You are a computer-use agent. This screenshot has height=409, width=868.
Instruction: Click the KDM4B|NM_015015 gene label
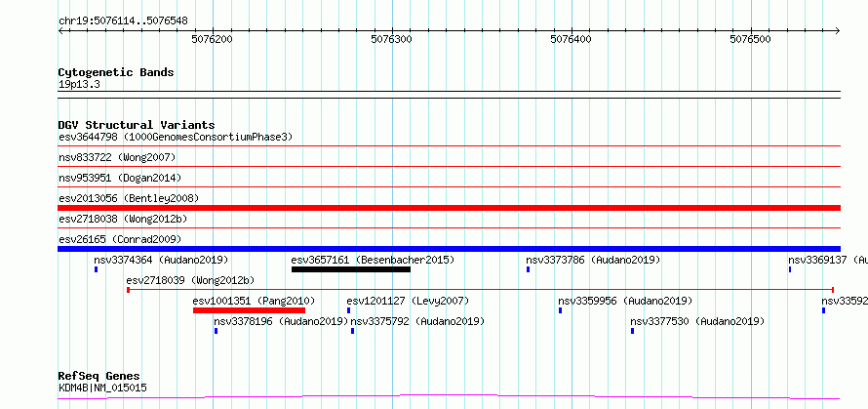(103, 388)
